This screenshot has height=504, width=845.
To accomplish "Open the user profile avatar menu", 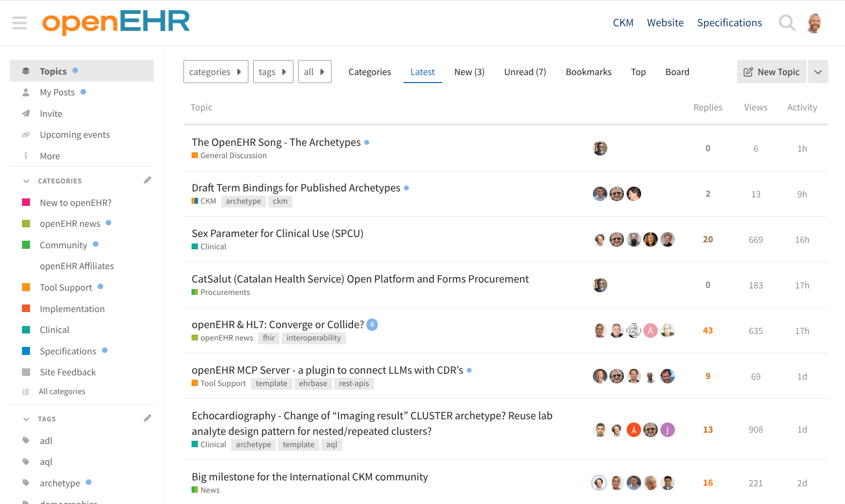I will click(x=814, y=23).
